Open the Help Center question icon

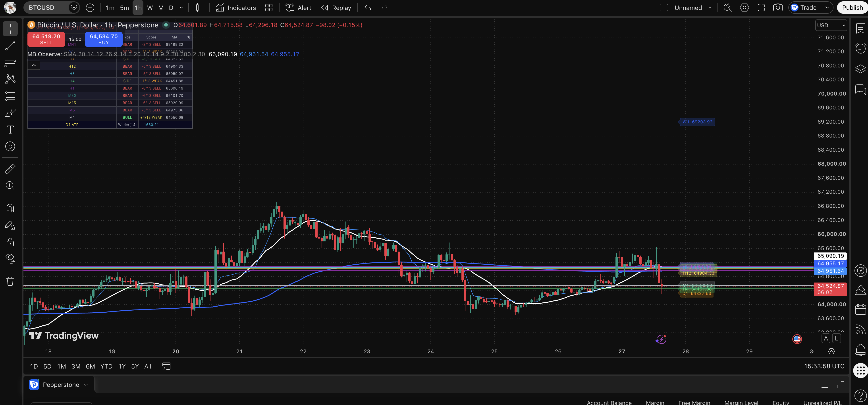pyautogui.click(x=860, y=395)
